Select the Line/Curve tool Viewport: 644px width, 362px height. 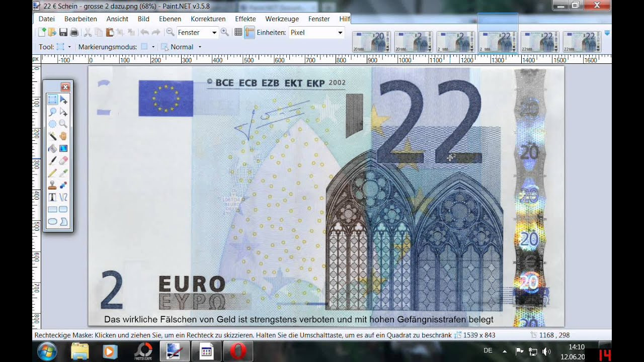63,197
